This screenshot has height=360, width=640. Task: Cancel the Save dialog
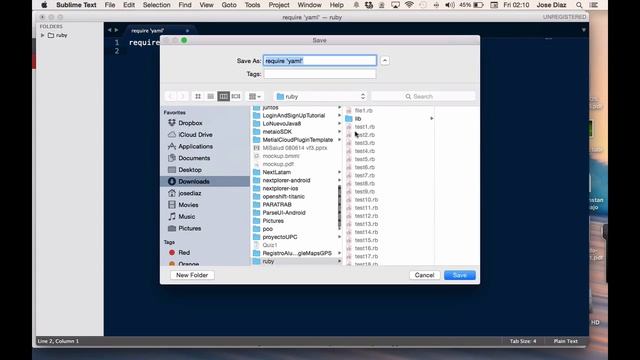(424, 275)
